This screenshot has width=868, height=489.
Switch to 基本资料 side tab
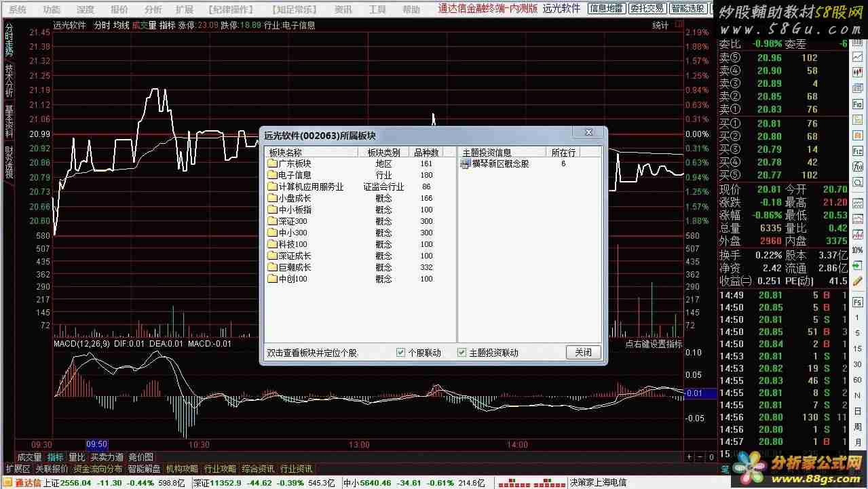point(9,121)
